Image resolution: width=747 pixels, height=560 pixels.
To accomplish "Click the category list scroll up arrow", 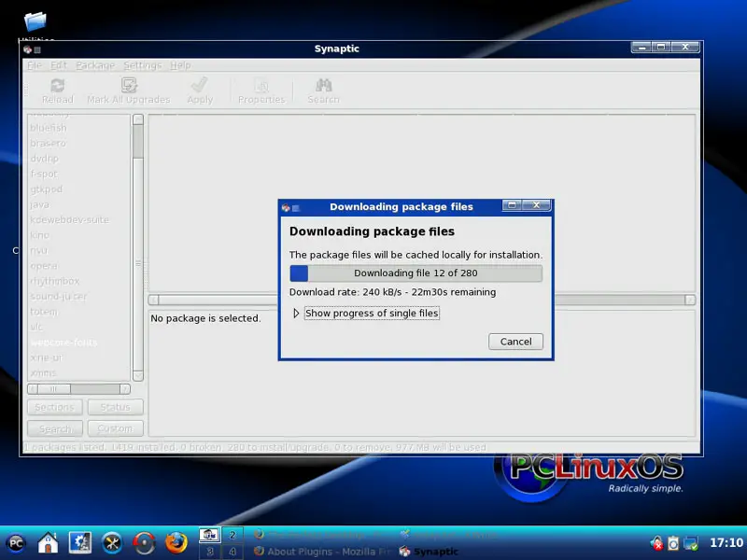I will (x=138, y=119).
